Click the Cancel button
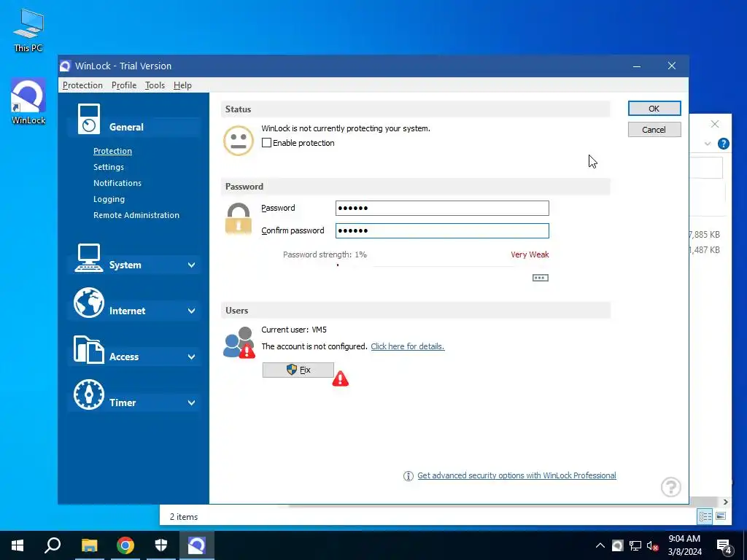Screen dimensions: 747x560 (x=654, y=130)
